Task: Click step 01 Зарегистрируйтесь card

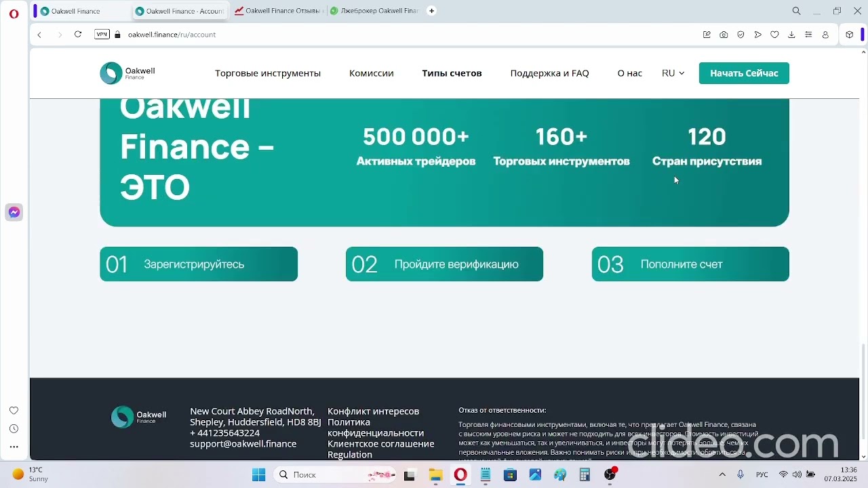Action: (199, 264)
